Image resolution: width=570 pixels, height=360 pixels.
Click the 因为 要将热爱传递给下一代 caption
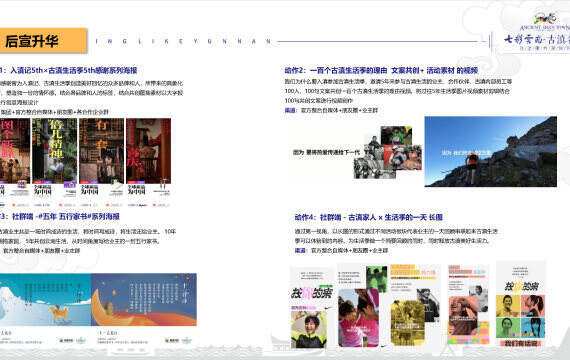[326, 152]
